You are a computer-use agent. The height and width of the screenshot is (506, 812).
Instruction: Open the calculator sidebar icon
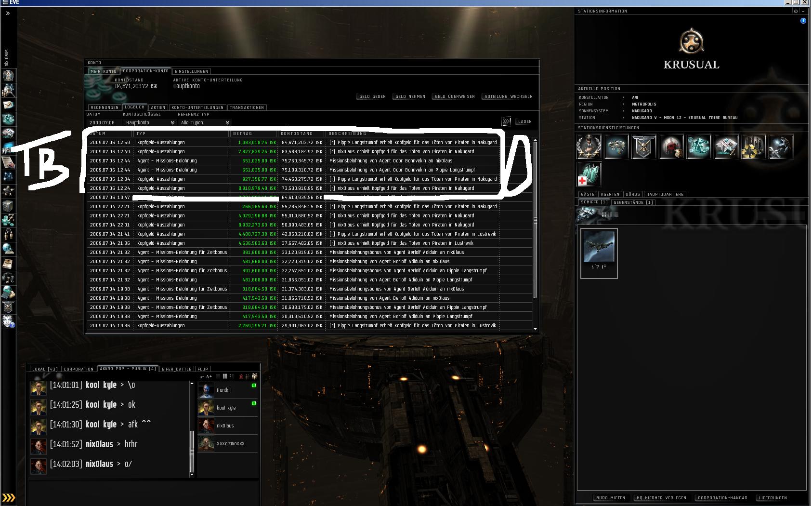pos(8,293)
